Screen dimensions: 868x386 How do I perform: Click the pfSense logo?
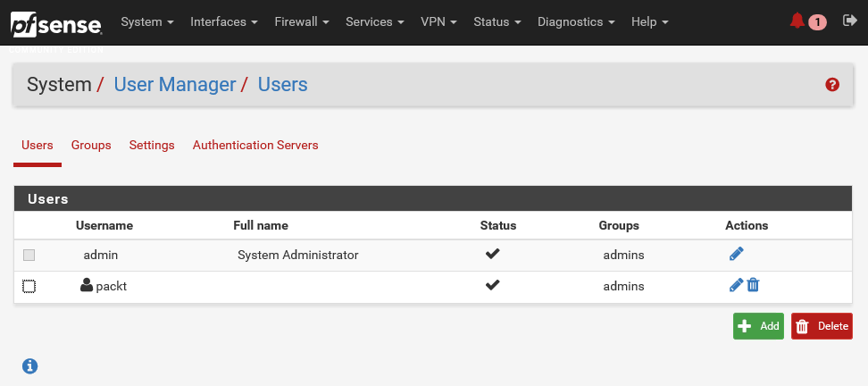click(x=55, y=22)
